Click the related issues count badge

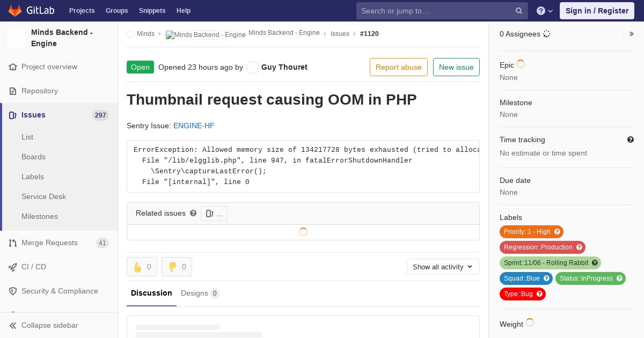pos(214,214)
